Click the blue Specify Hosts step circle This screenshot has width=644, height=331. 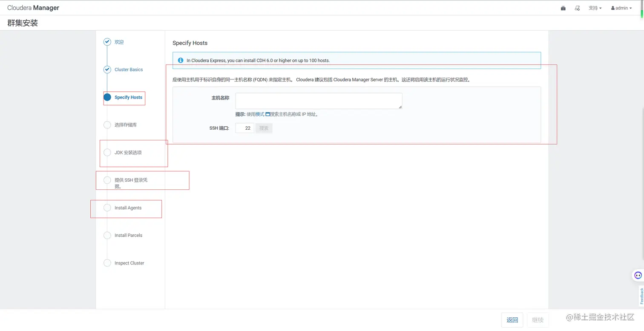[x=107, y=97]
